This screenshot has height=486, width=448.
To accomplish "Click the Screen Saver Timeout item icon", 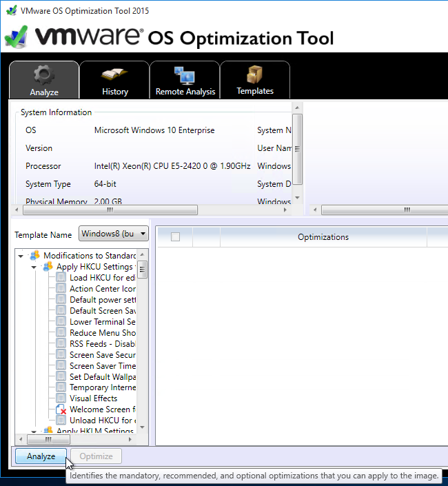I will pyautogui.click(x=61, y=365).
